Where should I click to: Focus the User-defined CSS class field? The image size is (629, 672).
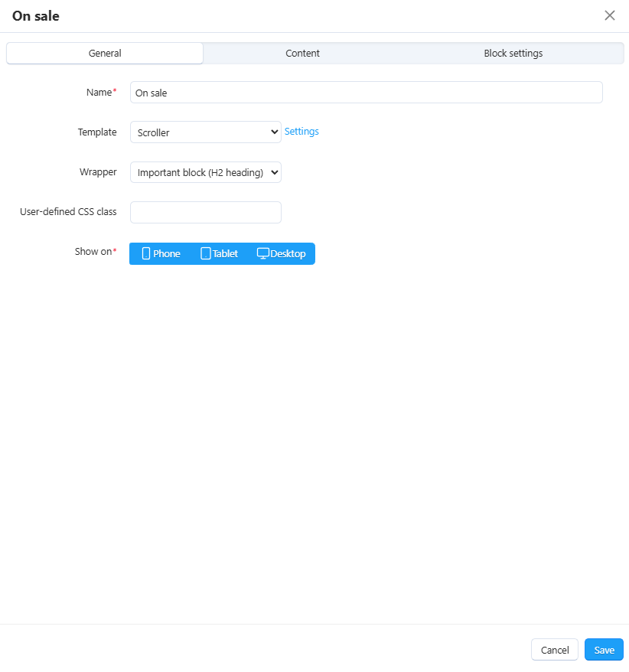pos(206,212)
